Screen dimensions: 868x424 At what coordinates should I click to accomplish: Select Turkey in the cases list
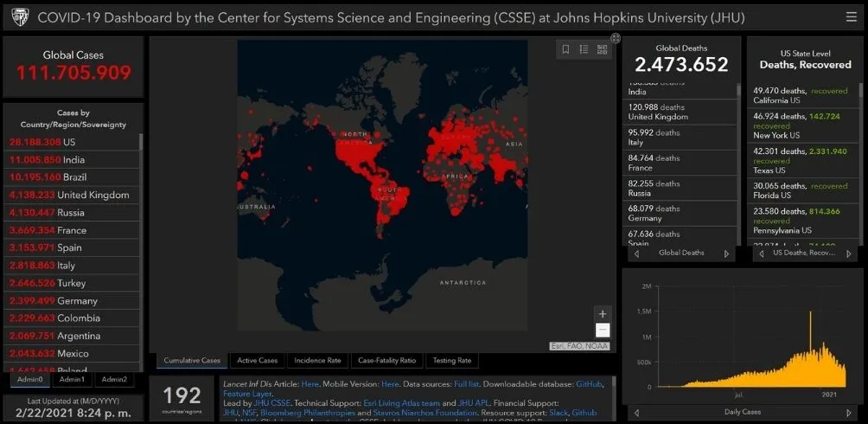72,283
